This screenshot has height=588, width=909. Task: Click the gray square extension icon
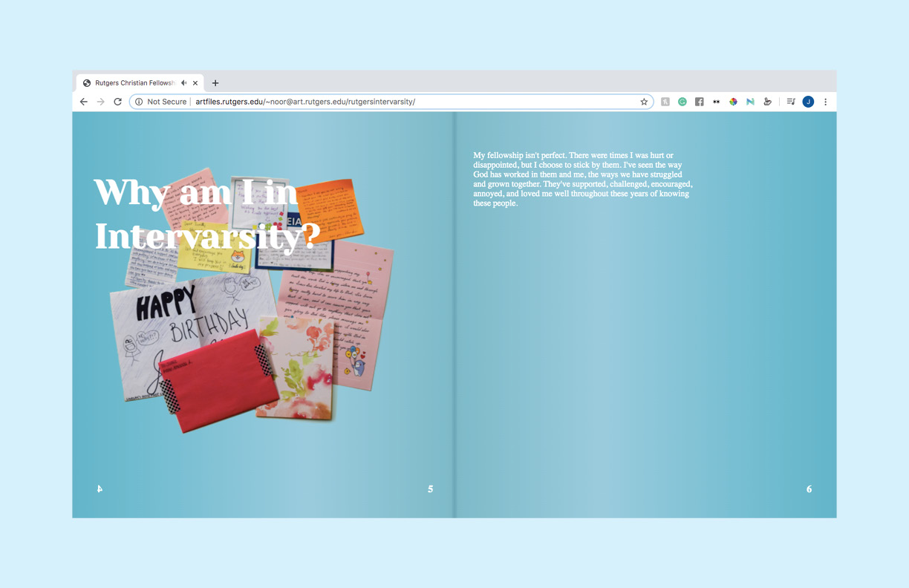665,102
